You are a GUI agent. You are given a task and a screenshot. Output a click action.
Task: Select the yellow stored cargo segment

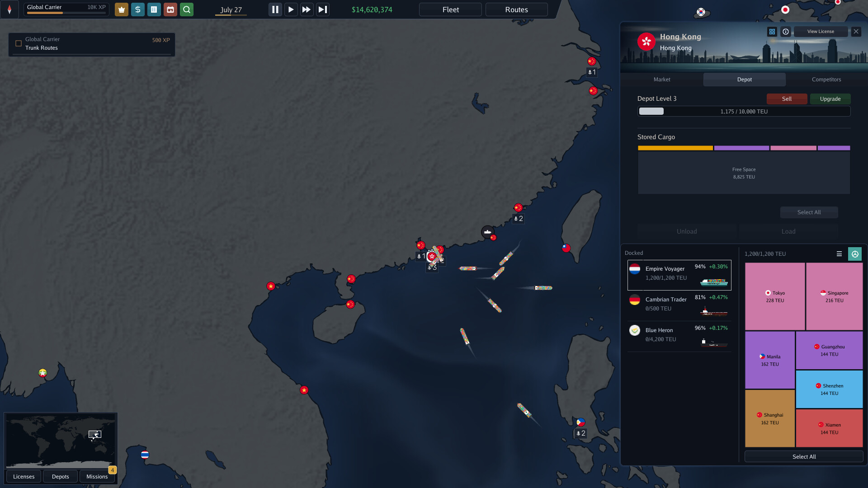(675, 148)
